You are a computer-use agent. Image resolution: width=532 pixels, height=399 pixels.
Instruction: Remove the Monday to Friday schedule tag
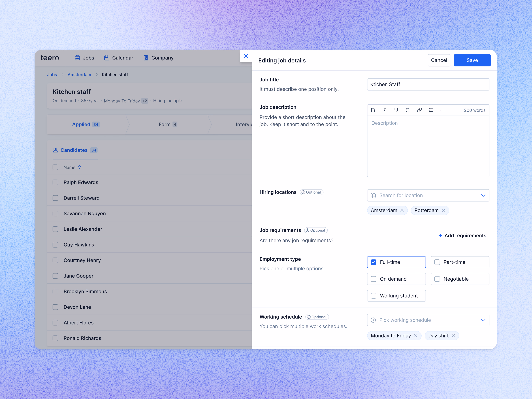pos(416,335)
